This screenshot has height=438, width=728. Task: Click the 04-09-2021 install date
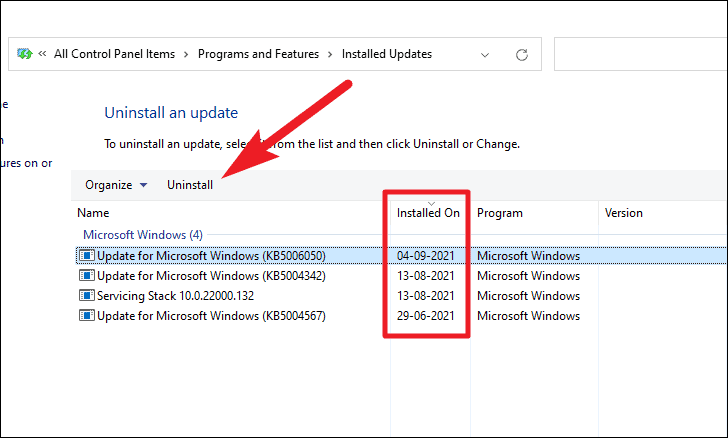pos(425,255)
